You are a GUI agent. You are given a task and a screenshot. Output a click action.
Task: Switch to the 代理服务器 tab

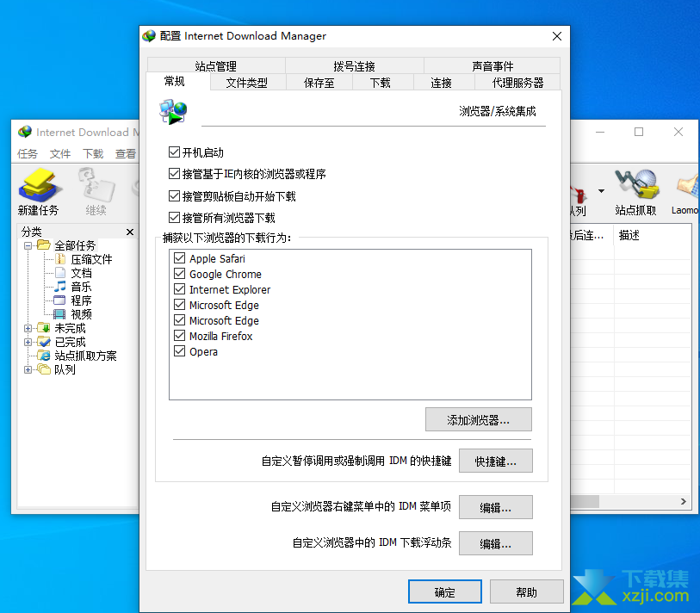point(517,83)
